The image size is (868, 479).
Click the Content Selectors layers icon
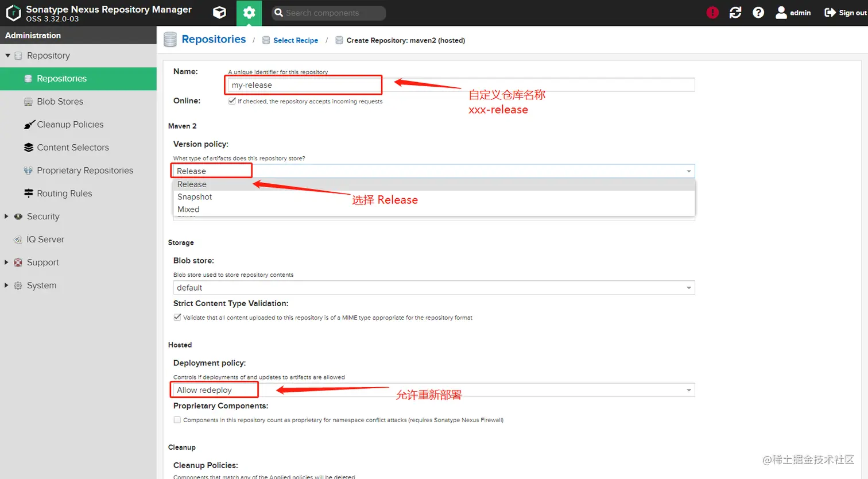(x=28, y=148)
